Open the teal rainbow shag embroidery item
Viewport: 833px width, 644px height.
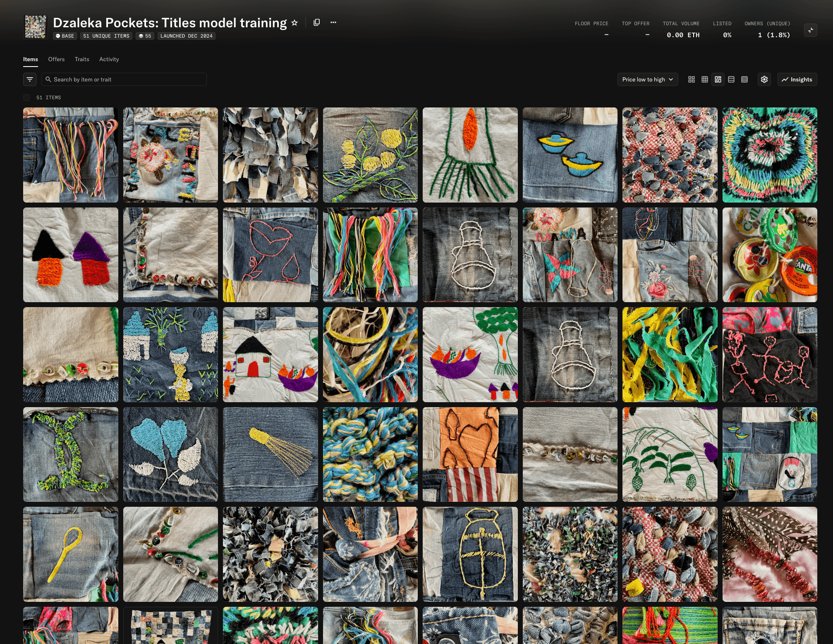point(770,155)
